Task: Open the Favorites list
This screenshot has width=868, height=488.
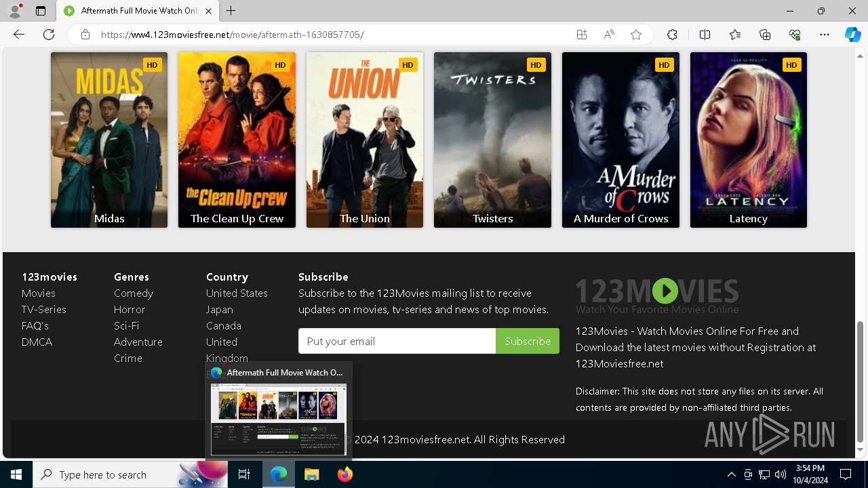Action: coord(735,35)
